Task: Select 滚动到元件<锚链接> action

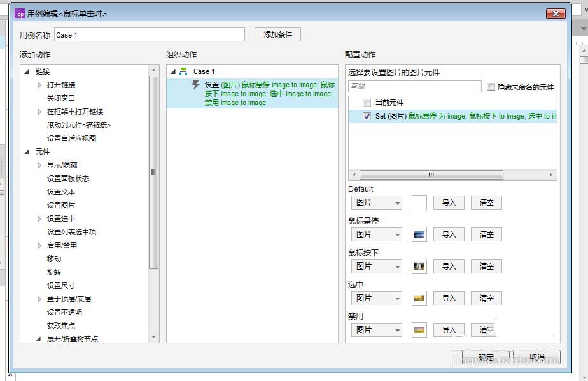Action: 79,125
